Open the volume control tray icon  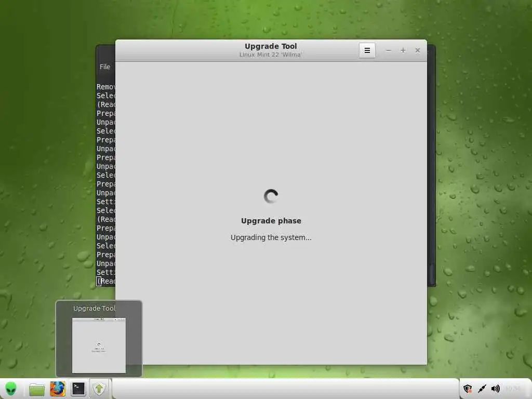tap(495, 389)
